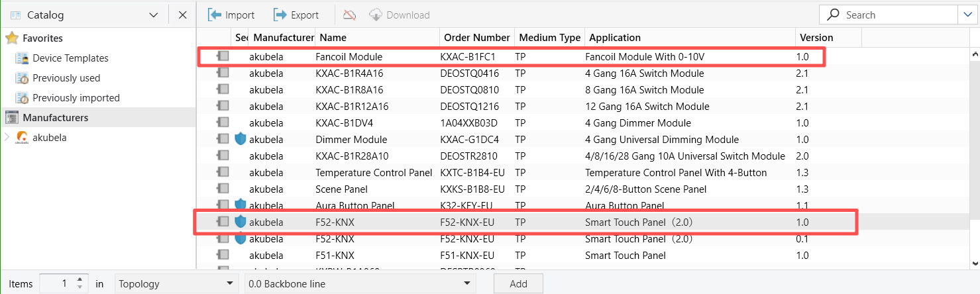
Task: Click order number 1A04XXB03D
Action: (x=468, y=123)
